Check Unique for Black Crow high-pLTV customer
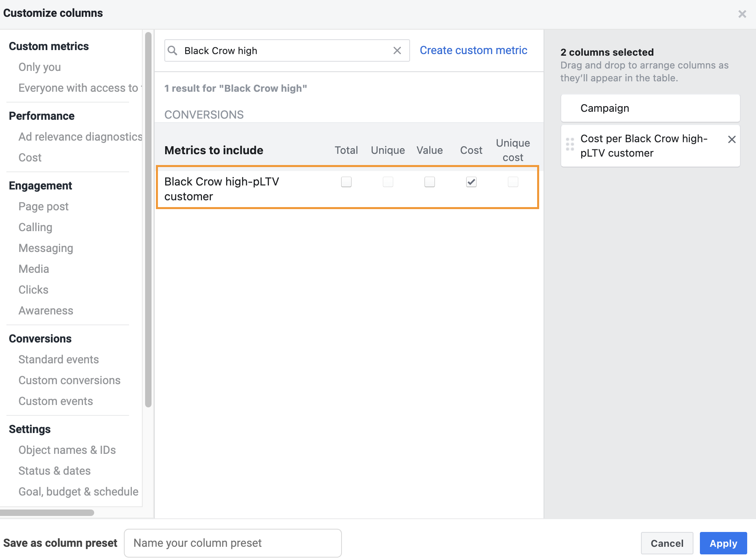 click(388, 182)
